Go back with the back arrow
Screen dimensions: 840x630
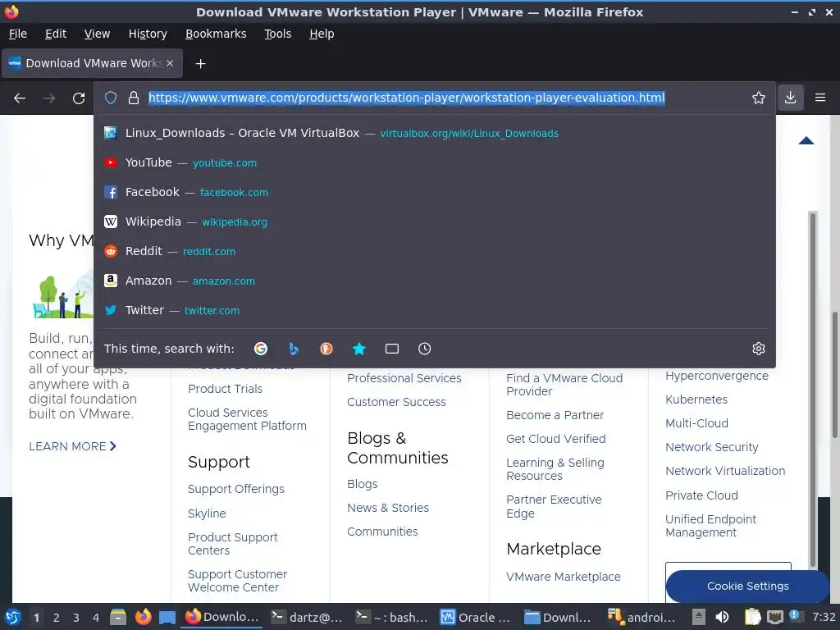20,98
